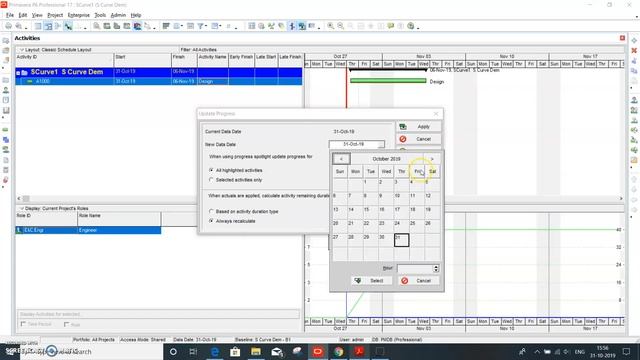Click Apply in Update Progress dialog
640x360 pixels.
tap(418, 127)
